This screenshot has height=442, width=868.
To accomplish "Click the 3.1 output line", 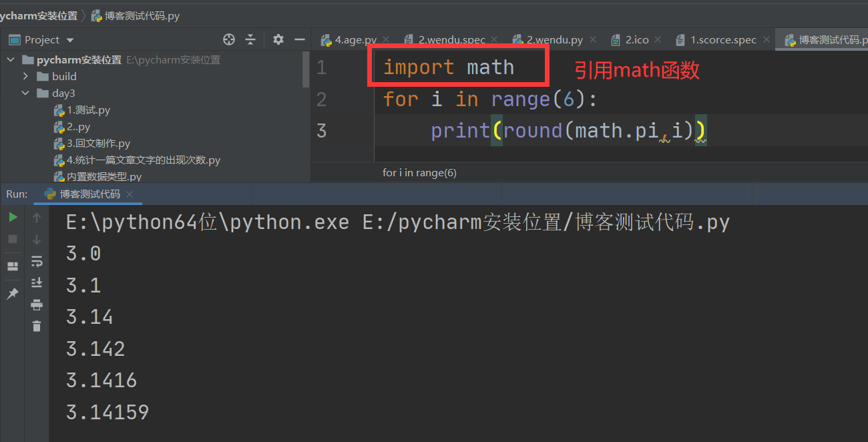I will (x=83, y=285).
